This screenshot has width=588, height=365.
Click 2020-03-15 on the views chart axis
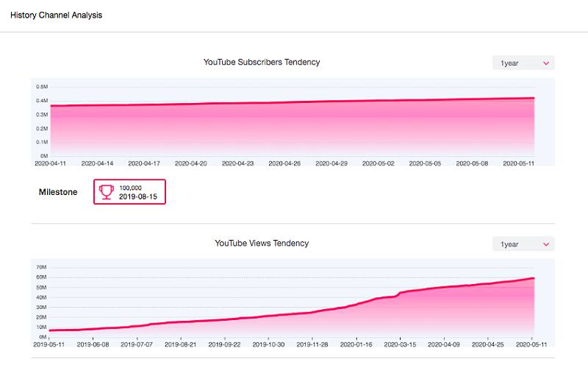pyautogui.click(x=401, y=344)
